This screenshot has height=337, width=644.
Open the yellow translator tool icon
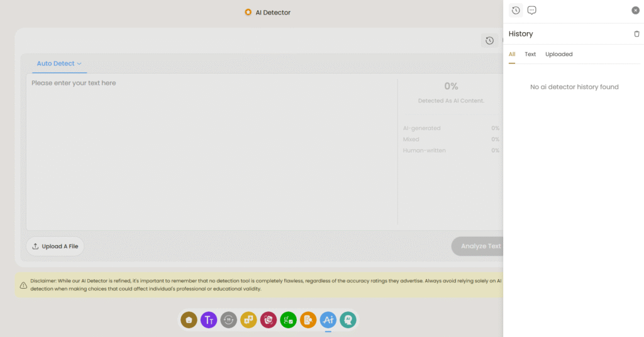pyautogui.click(x=248, y=320)
